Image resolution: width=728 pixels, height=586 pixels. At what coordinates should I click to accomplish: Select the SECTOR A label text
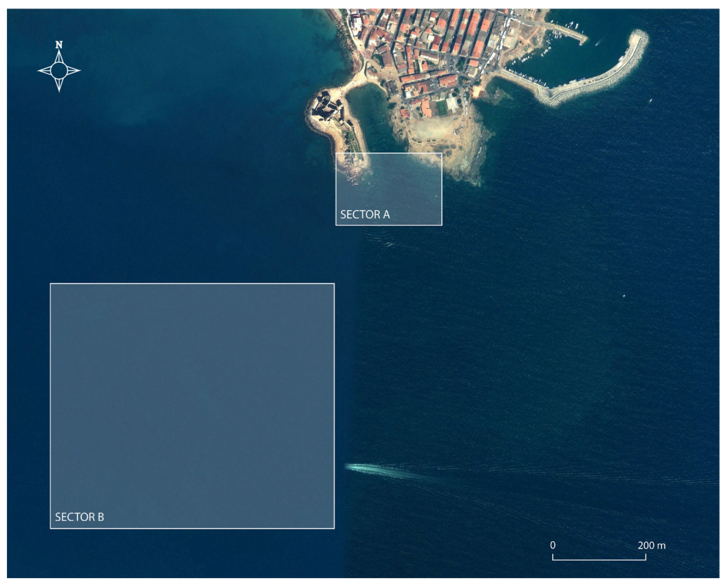(x=365, y=215)
